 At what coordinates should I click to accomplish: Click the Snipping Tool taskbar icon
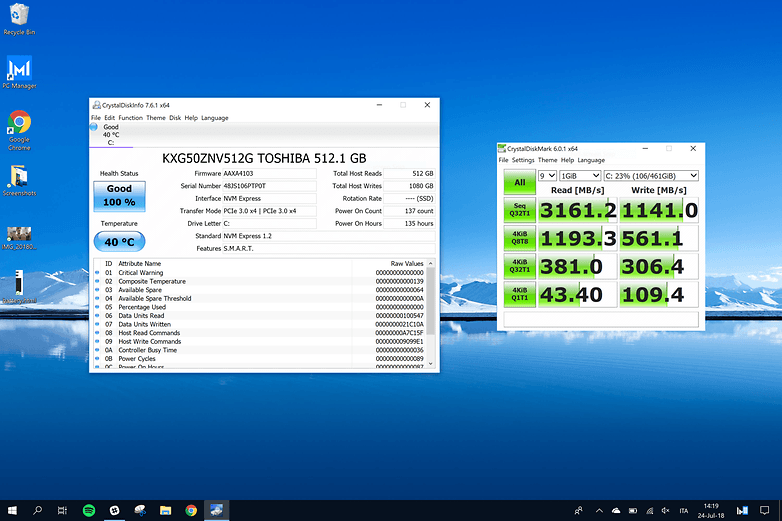tap(140, 510)
